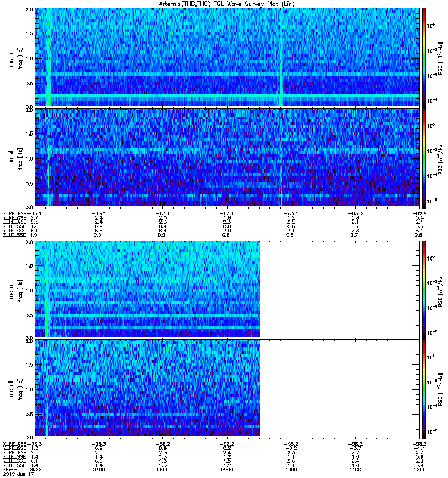Select the date text '2019 Jun 17'
This screenshot has height=478, width=448.
click(18, 474)
